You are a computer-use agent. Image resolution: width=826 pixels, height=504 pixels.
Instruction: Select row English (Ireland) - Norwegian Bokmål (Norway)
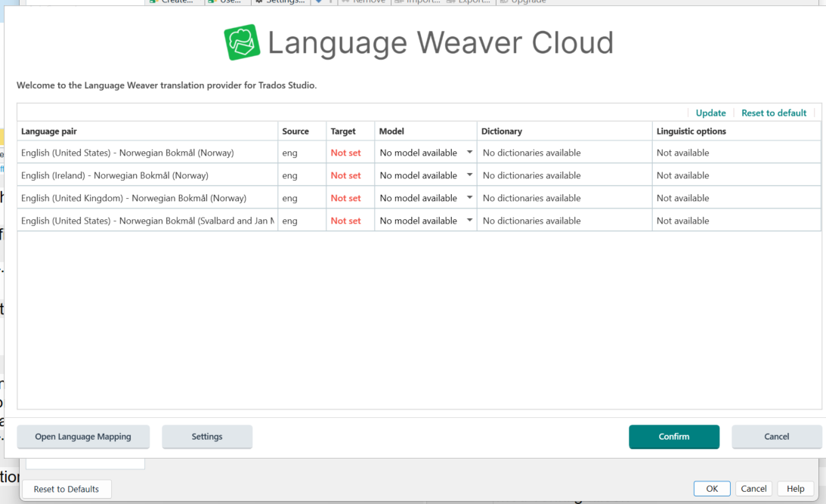point(419,175)
